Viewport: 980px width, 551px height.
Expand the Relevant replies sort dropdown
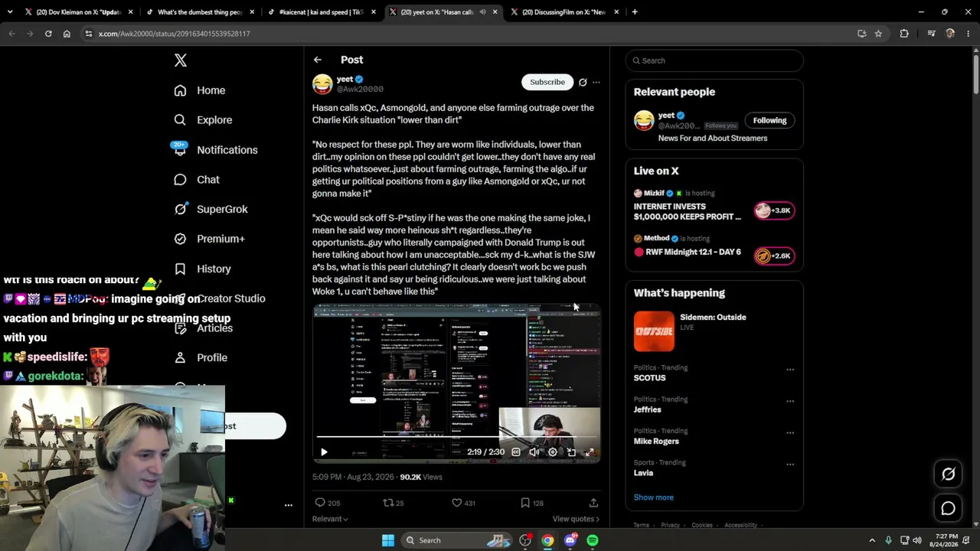(330, 519)
